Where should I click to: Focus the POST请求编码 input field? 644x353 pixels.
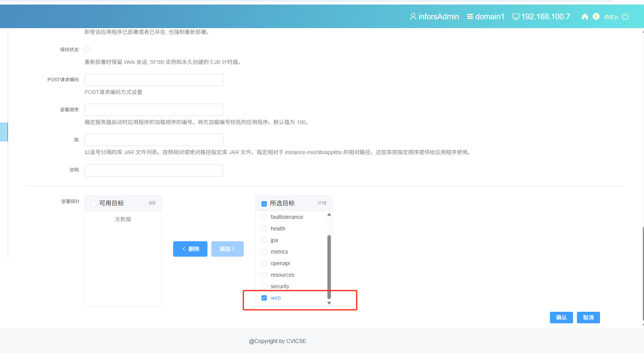coord(153,80)
